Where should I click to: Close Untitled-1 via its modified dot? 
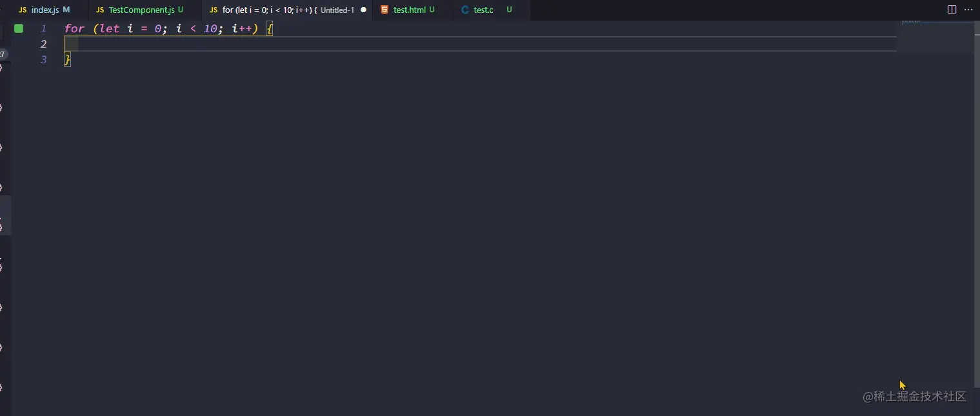pos(363,10)
